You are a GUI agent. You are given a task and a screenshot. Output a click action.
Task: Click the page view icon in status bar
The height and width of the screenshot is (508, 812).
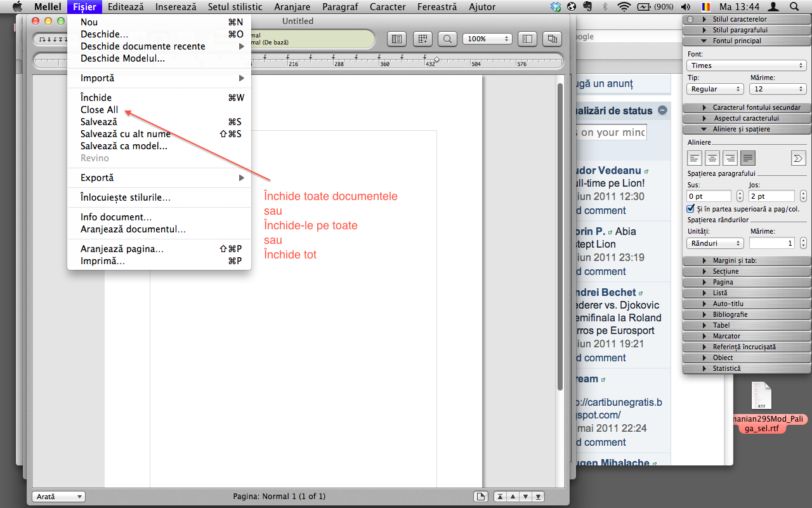pos(481,497)
